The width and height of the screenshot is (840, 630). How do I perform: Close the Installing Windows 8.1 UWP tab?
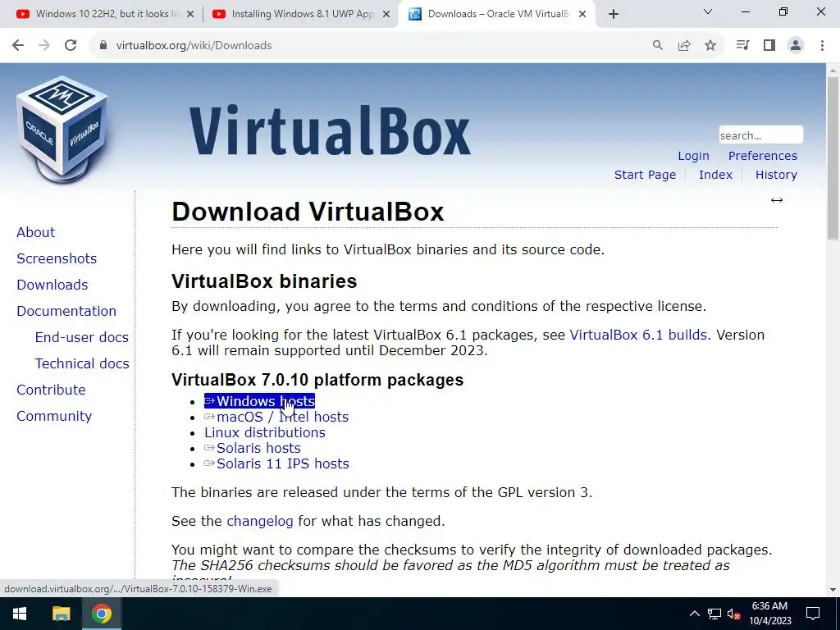click(386, 15)
